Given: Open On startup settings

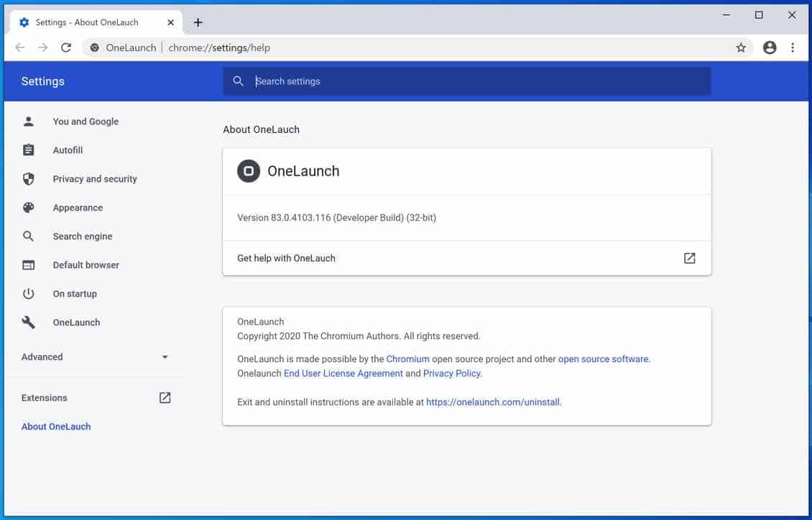Looking at the screenshot, I should tap(75, 294).
